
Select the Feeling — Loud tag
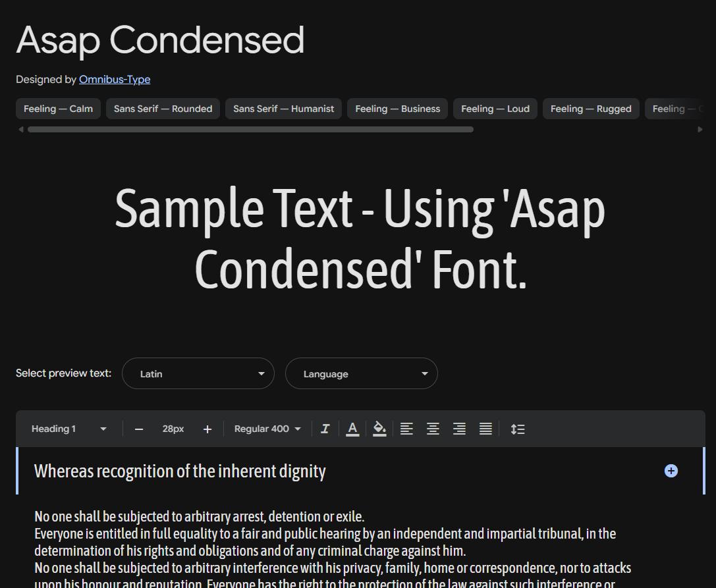[495, 109]
